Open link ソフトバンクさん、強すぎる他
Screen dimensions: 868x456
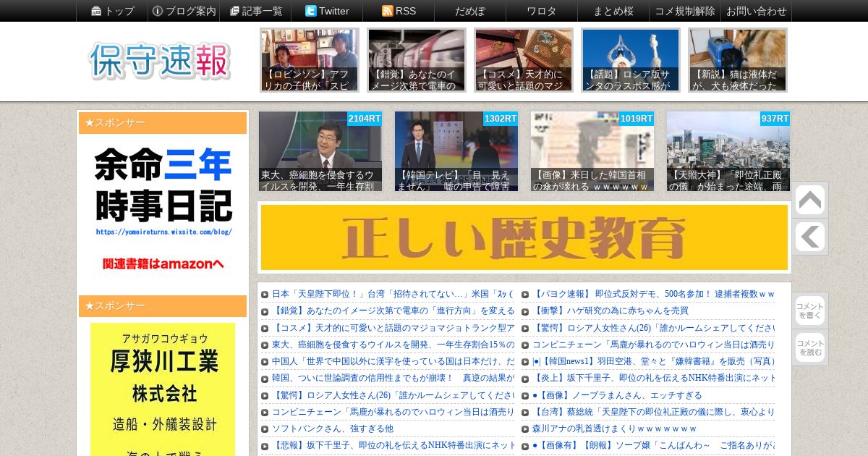(x=333, y=428)
